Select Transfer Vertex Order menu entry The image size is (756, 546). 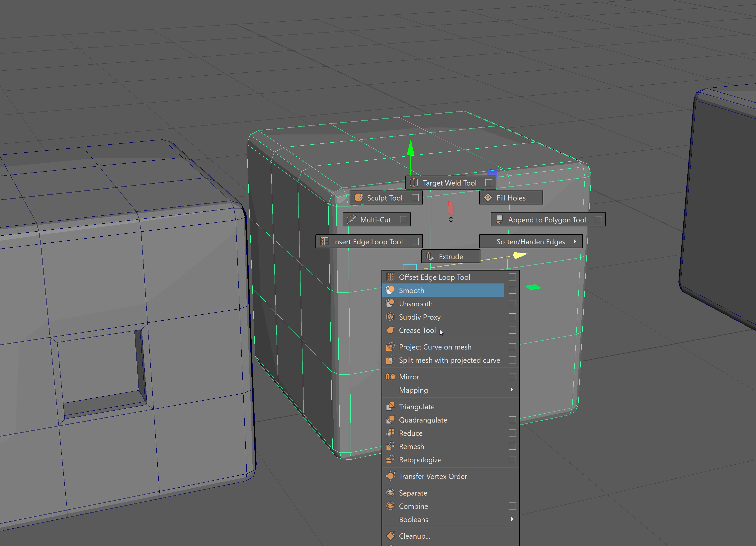tap(433, 476)
